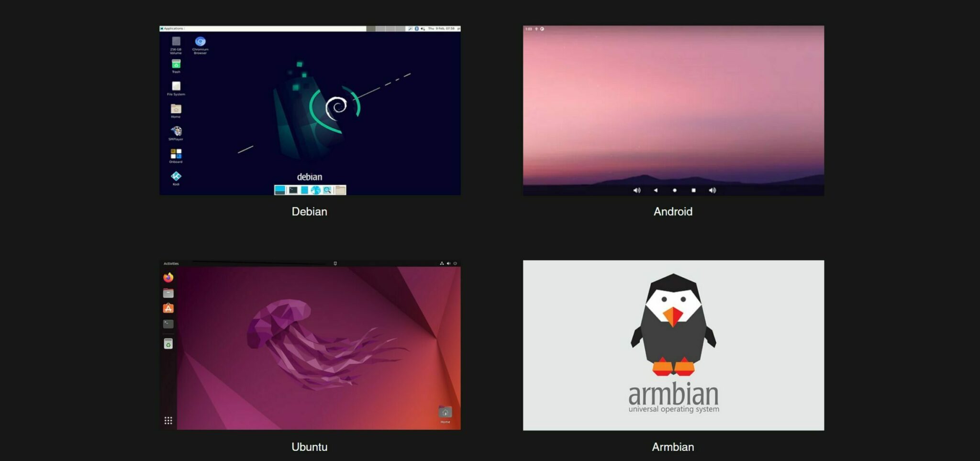Open the Trash icon on Debian desktop
This screenshot has height=461, width=980.
176,64
